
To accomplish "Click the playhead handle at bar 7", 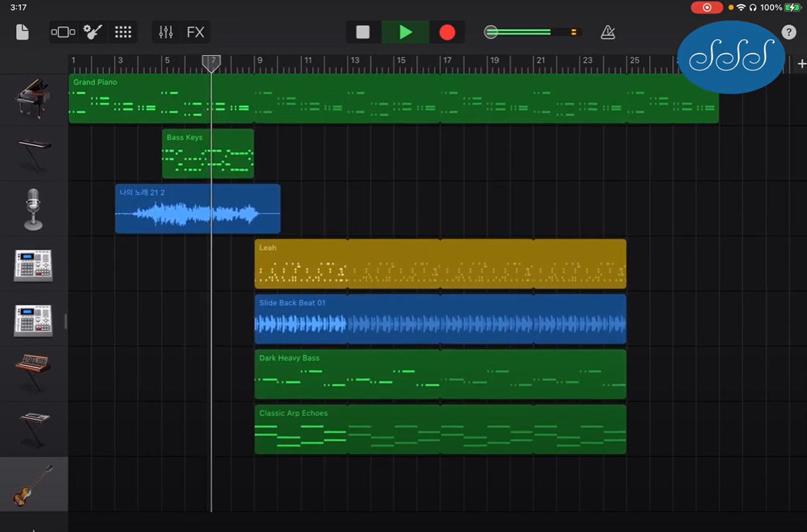I will point(211,64).
